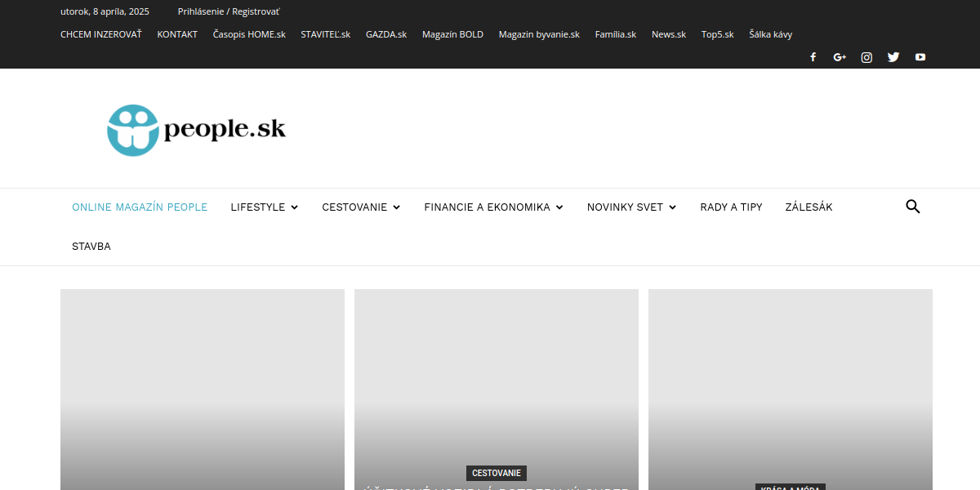Visit the GAZDA.sk link
The image size is (980, 490).
[386, 34]
